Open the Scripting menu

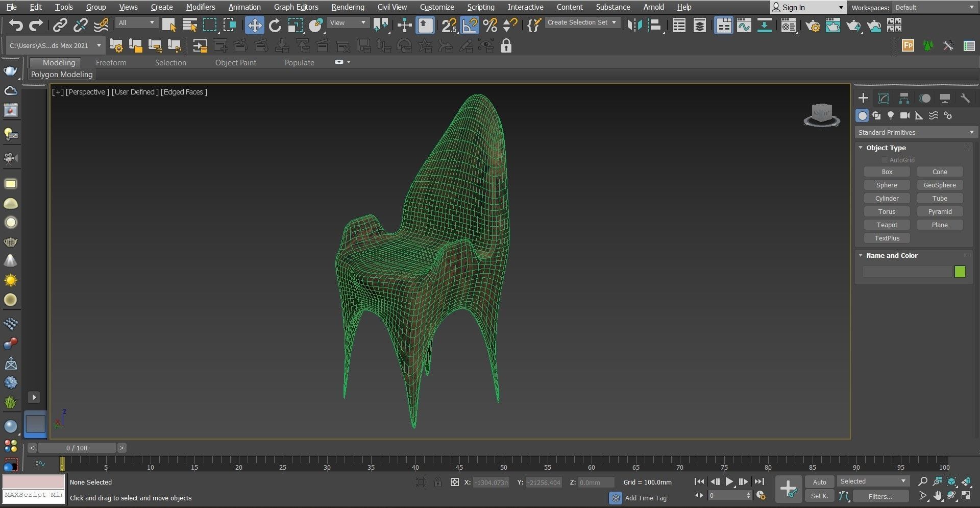click(x=481, y=7)
